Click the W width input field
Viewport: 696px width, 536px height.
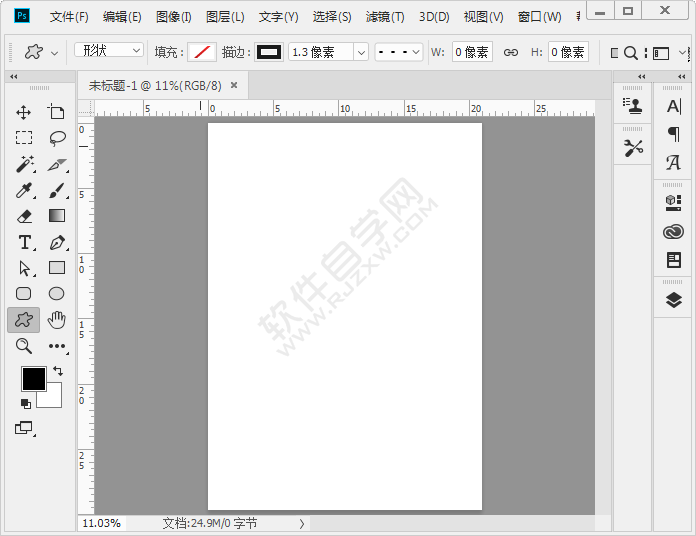tap(471, 52)
